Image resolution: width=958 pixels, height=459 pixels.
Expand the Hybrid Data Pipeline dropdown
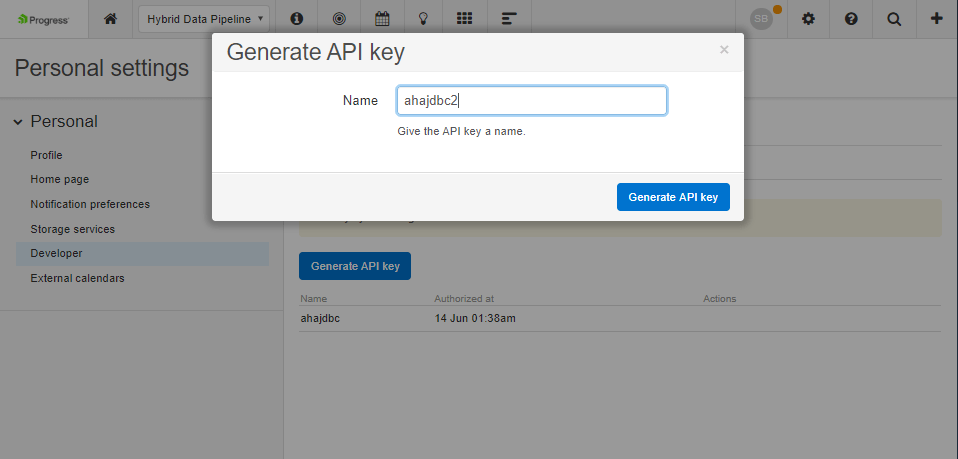tap(204, 18)
